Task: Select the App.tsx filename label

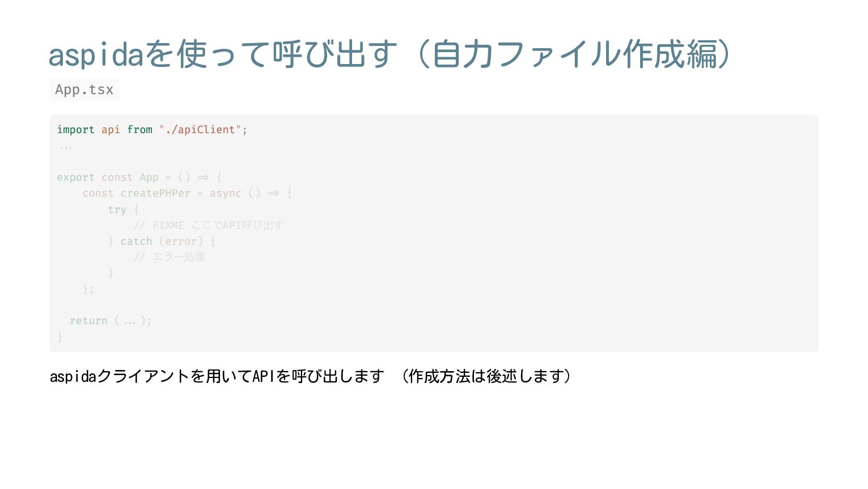Action: tap(84, 90)
